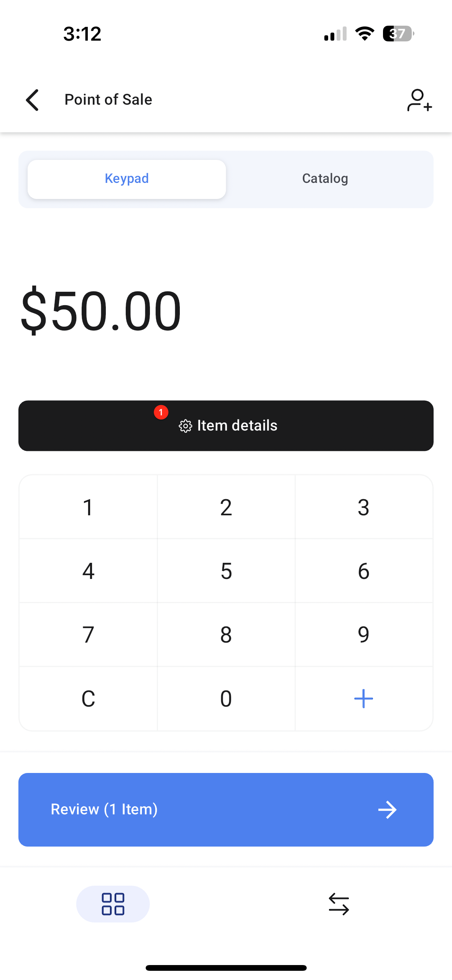The width and height of the screenshot is (452, 980).
Task: Tap the add customer icon
Action: [x=419, y=100]
